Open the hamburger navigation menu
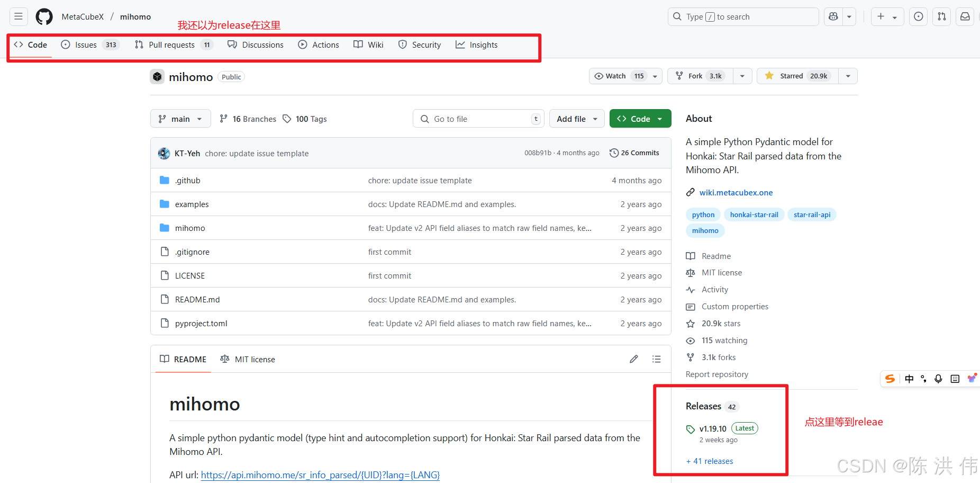The image size is (980, 483). pos(19,16)
